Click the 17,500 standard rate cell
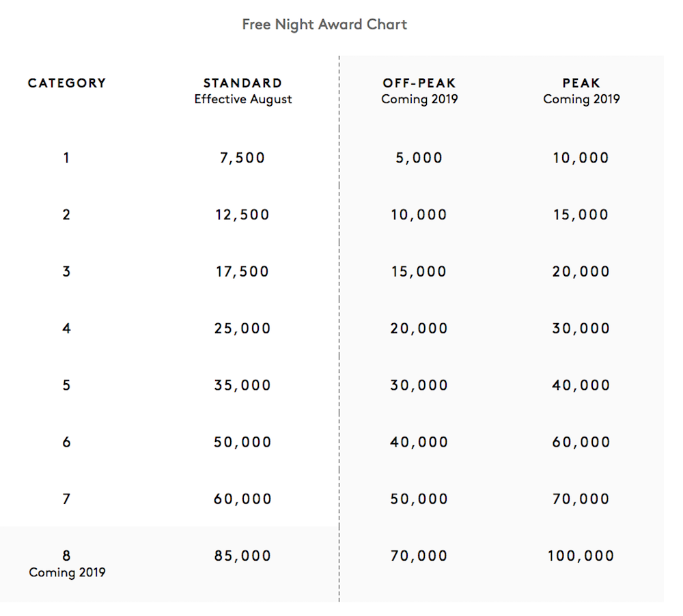 242,272
